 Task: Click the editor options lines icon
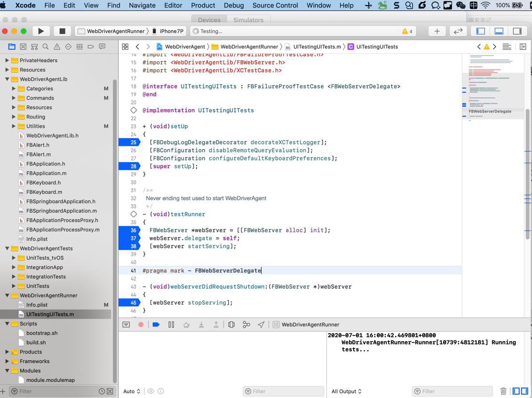click(x=507, y=47)
